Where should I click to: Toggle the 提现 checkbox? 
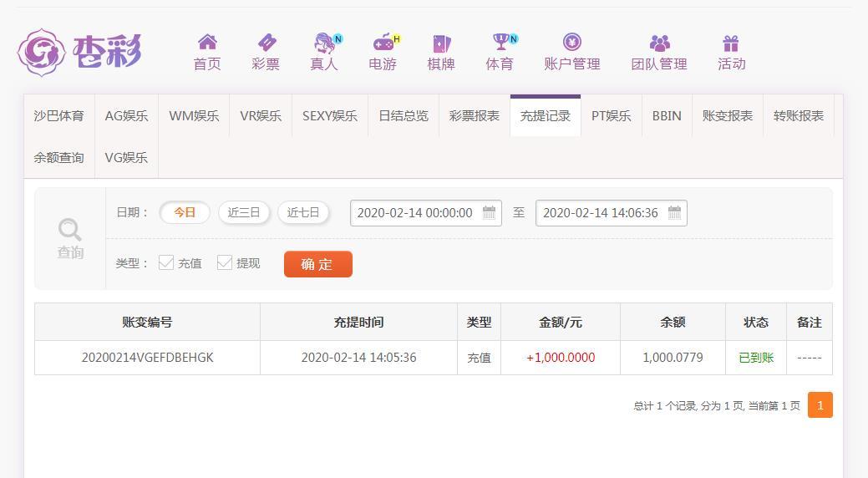point(224,262)
